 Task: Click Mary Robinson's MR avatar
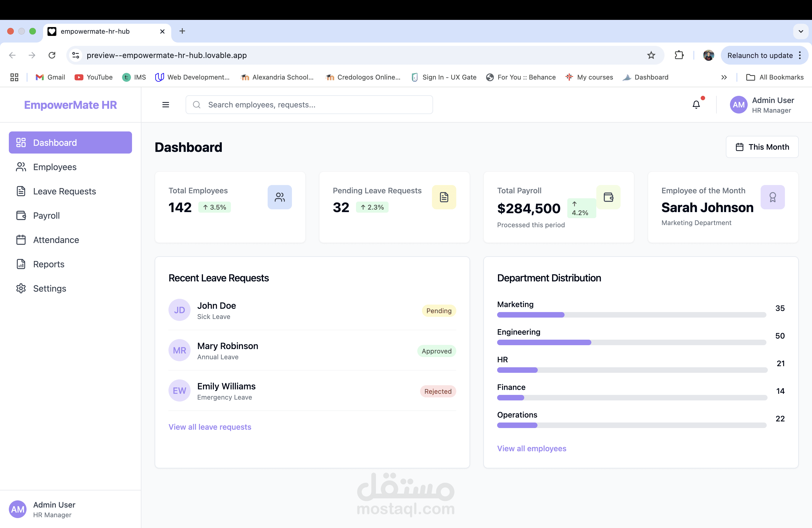(180, 350)
